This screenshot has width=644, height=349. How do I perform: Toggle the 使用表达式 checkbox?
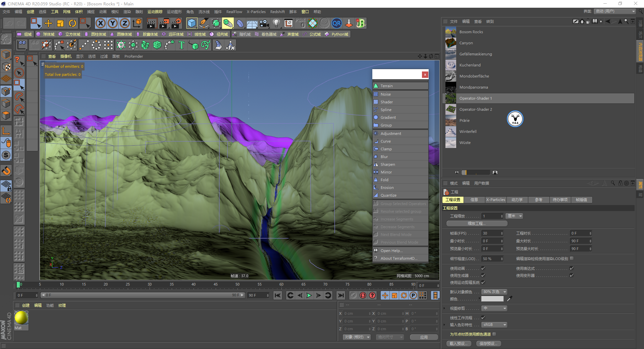click(572, 268)
